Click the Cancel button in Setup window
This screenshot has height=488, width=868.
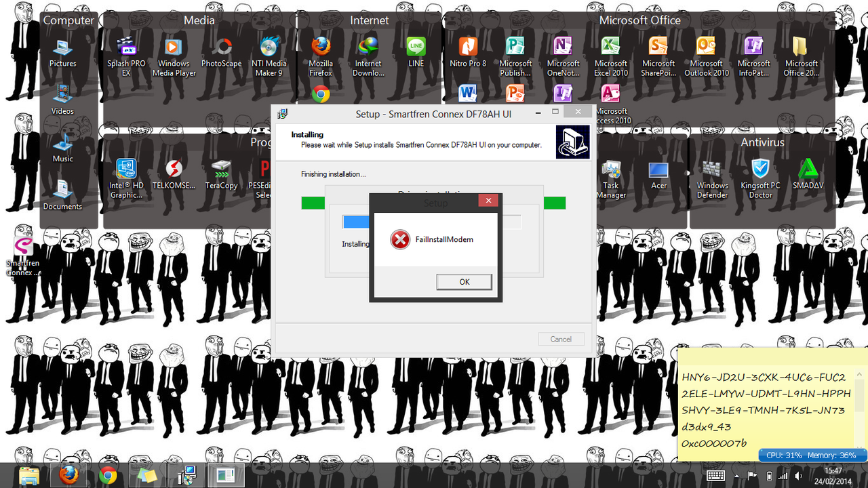tap(561, 339)
